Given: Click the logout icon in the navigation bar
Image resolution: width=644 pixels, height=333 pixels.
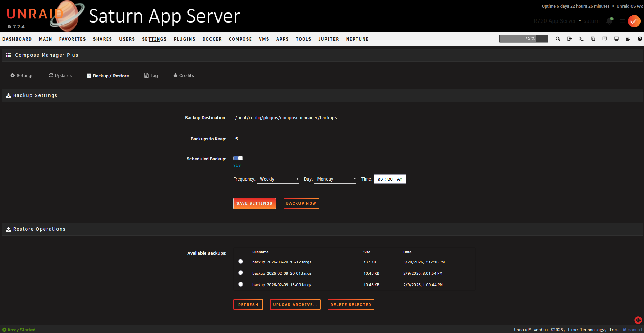Looking at the screenshot, I should click(570, 39).
